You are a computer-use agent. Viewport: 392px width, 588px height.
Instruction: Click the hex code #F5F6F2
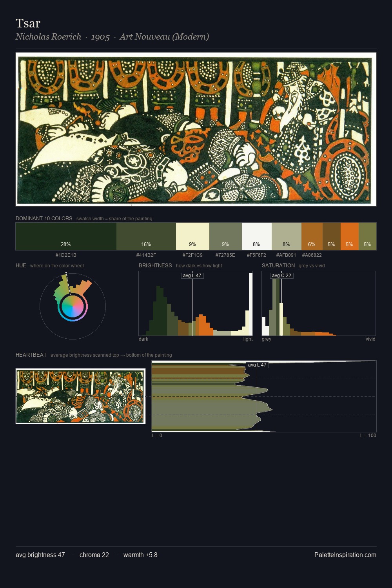[x=256, y=255]
